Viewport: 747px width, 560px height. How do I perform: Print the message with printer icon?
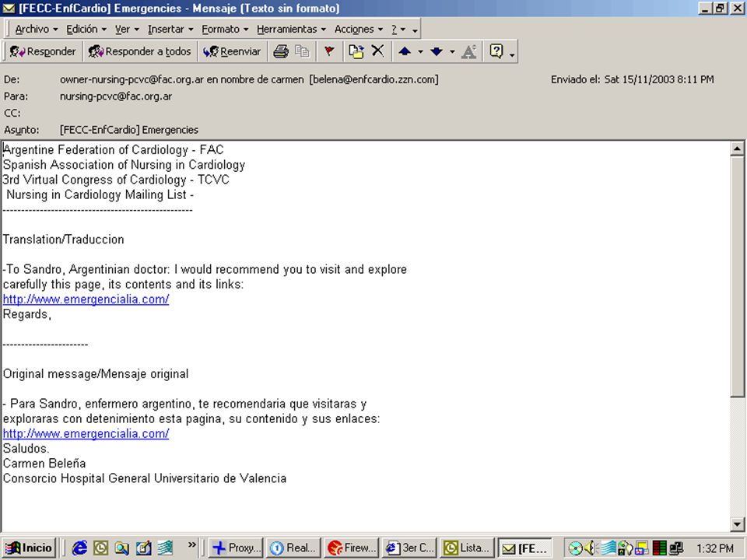click(281, 51)
